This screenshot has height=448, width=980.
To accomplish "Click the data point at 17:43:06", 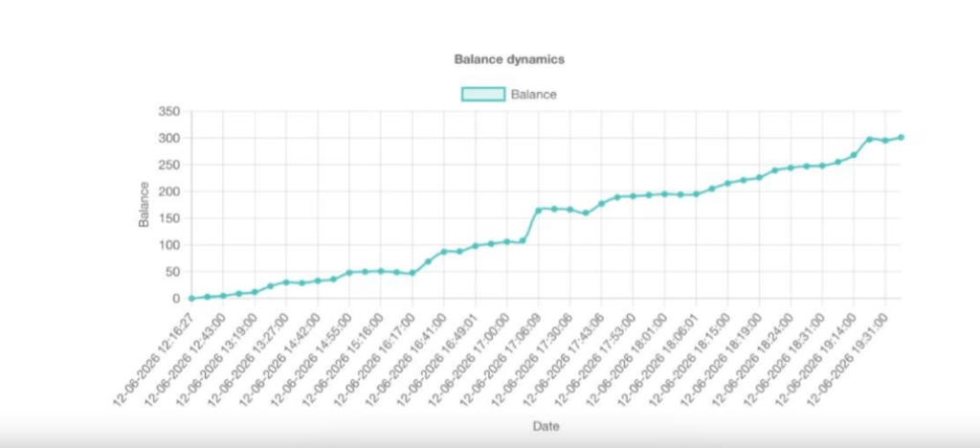I will (x=602, y=204).
